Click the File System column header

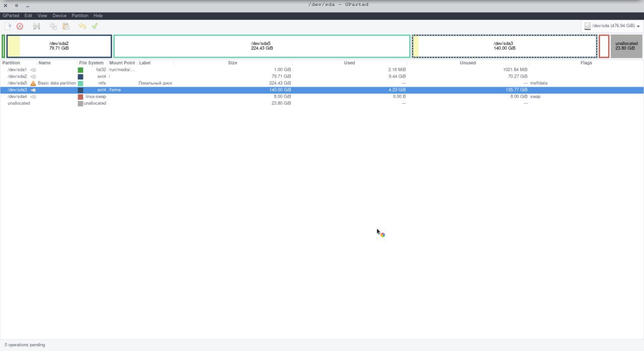(92, 63)
